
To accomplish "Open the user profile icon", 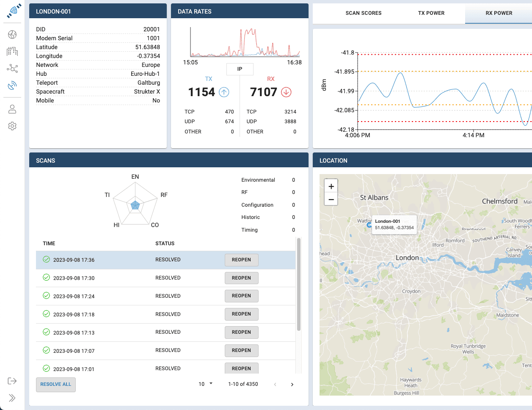I will (12, 109).
